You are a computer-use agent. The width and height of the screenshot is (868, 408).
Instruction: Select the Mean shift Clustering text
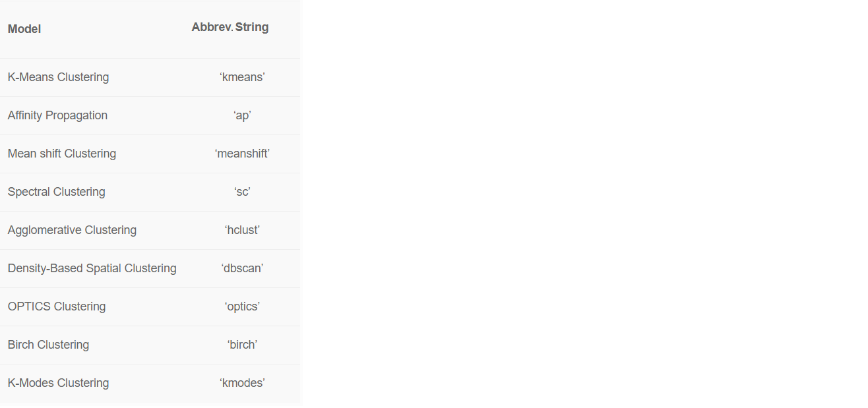coord(62,154)
